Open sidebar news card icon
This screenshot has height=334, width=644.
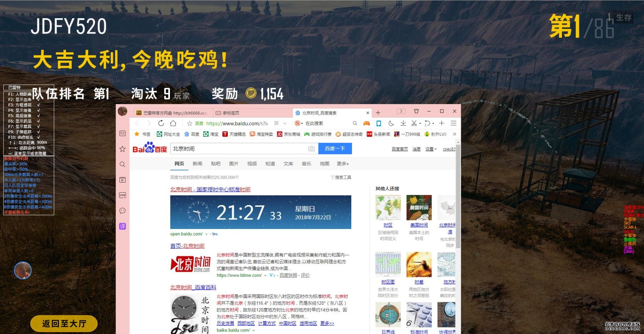[x=122, y=133]
